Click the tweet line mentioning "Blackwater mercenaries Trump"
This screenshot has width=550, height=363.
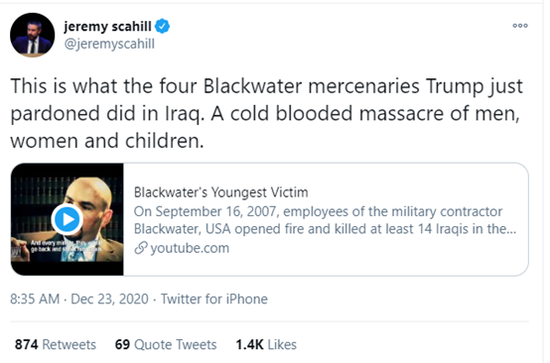pyautogui.click(x=267, y=86)
